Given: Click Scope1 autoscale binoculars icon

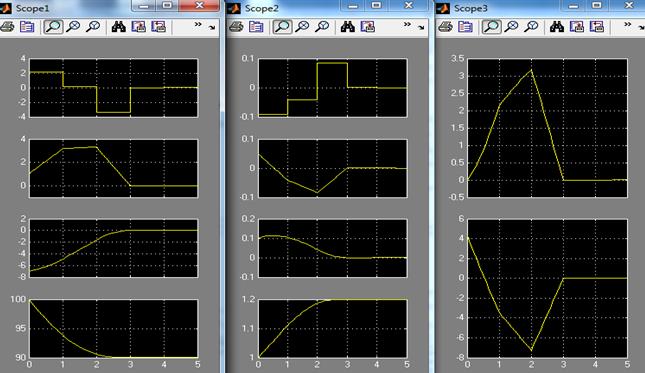Looking at the screenshot, I should click(118, 27).
